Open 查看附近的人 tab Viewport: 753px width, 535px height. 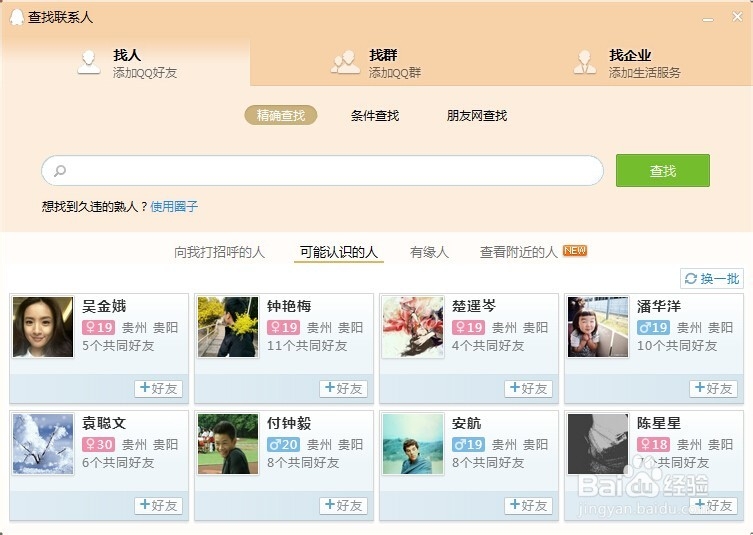coord(519,252)
